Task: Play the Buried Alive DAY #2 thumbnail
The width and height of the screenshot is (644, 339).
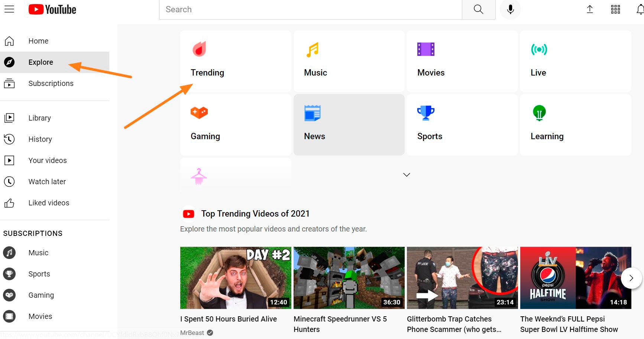Action: point(236,278)
